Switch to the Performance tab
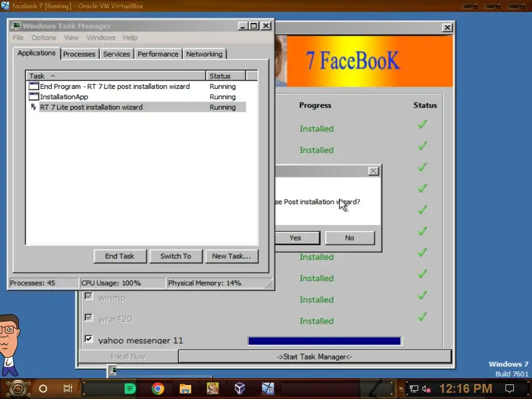The image size is (532, 399). pos(158,54)
